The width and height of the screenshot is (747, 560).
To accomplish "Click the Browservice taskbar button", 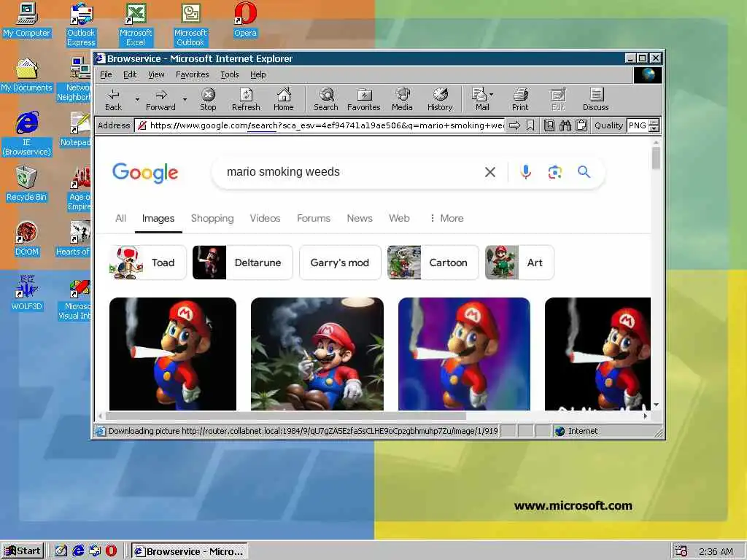I will coord(189,551).
